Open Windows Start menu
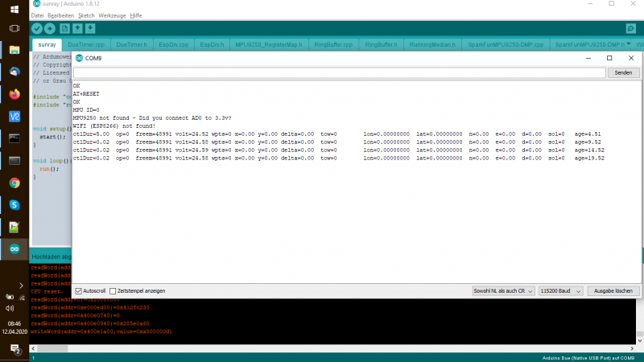Image resolution: width=644 pixels, height=362 pixels. point(14,9)
